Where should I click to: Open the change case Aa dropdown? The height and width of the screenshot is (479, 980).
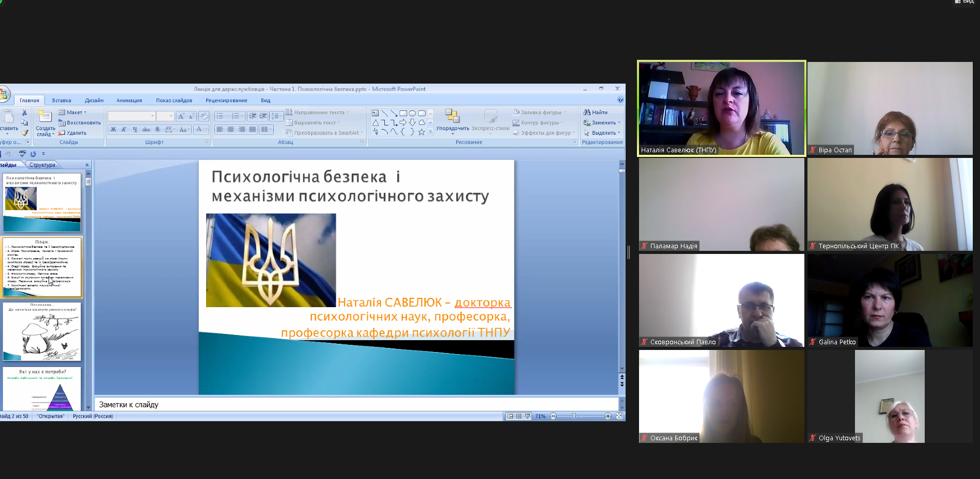tap(184, 130)
